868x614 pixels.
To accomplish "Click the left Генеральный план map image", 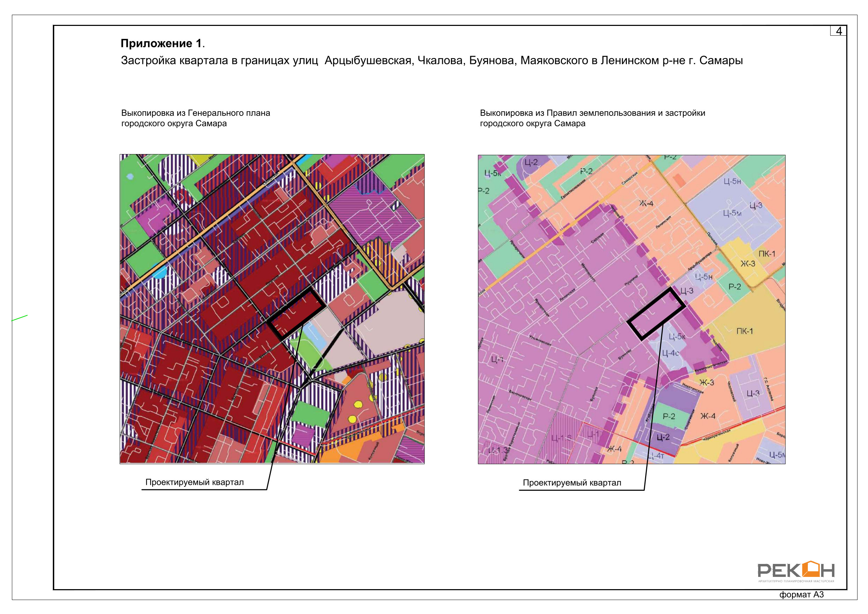I will [272, 309].
